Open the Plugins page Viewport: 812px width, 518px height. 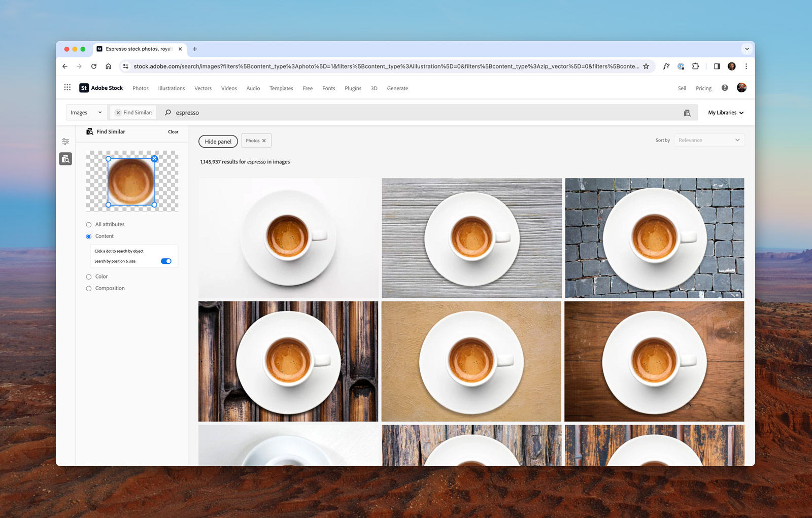[x=353, y=88]
